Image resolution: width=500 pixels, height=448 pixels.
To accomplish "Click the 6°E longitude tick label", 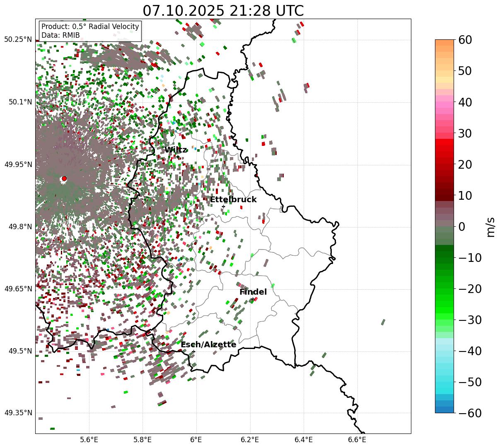I will point(196,440).
